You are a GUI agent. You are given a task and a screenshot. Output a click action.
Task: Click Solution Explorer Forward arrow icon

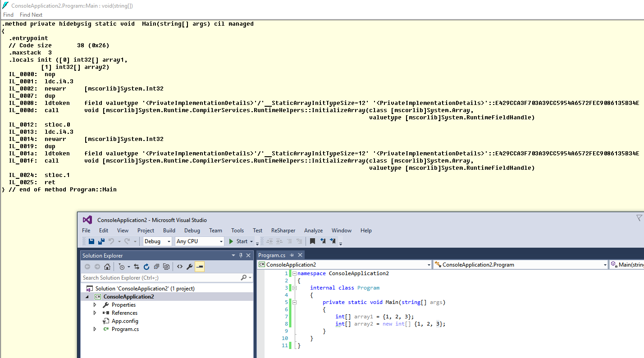(x=97, y=267)
